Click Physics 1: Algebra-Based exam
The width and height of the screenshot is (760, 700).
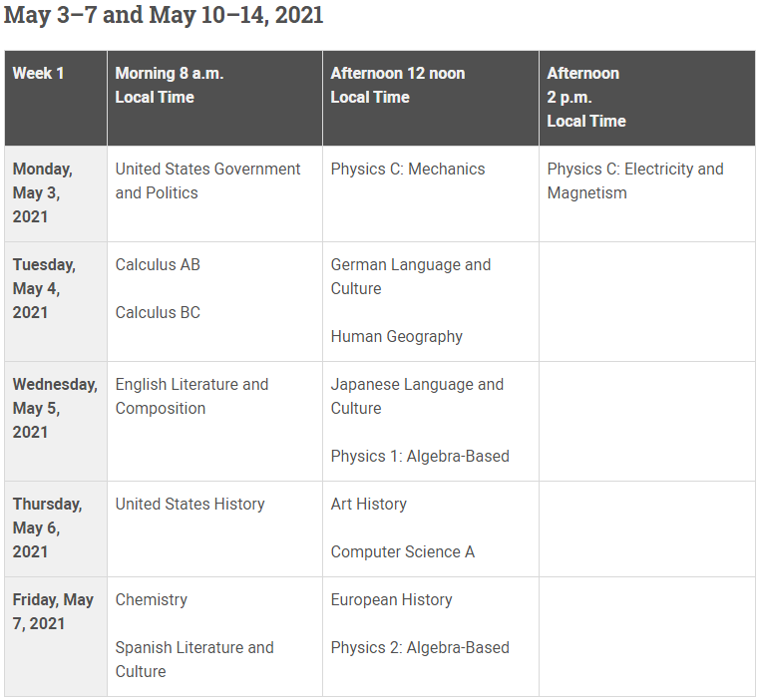(x=420, y=456)
